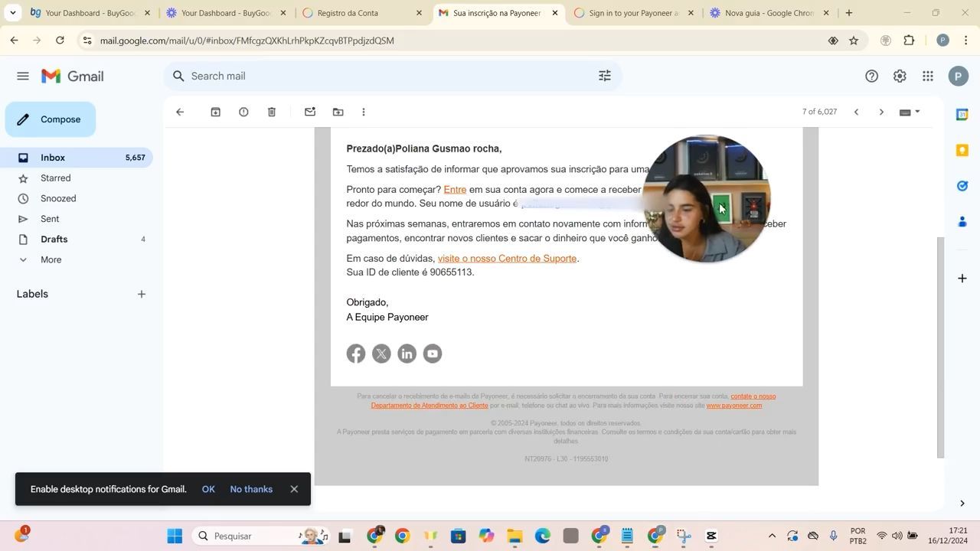980x551 pixels.
Task: Open a new browser tab
Action: pos(849,13)
